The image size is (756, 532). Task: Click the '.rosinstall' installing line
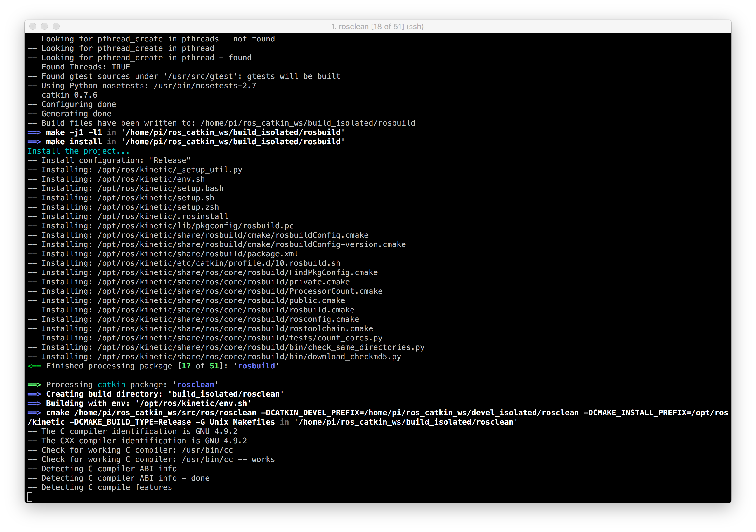click(x=128, y=216)
